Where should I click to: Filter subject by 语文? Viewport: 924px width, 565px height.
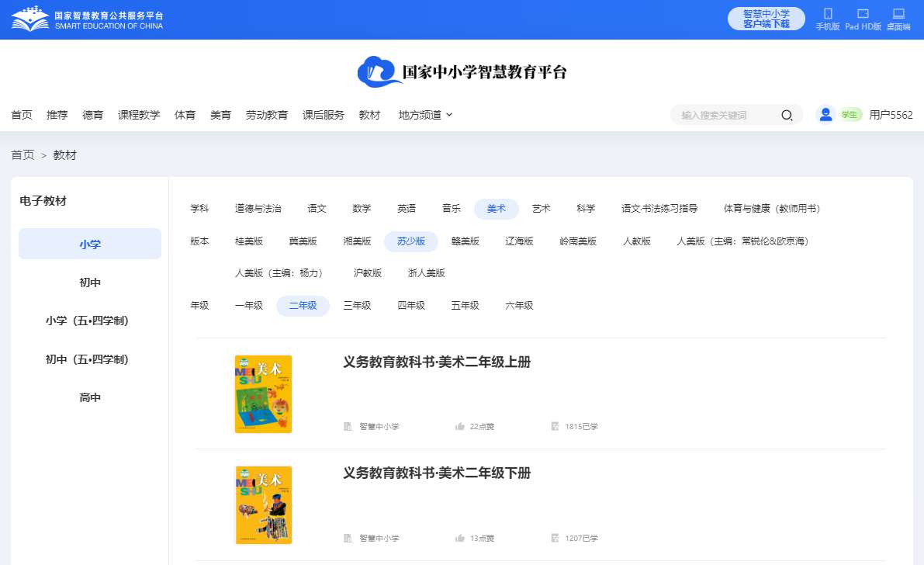(x=317, y=209)
